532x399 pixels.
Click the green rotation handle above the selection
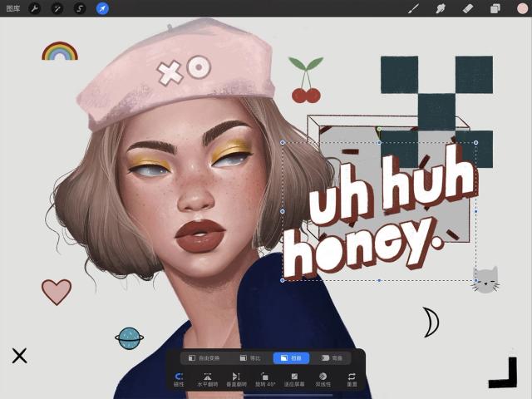pyautogui.click(x=379, y=130)
